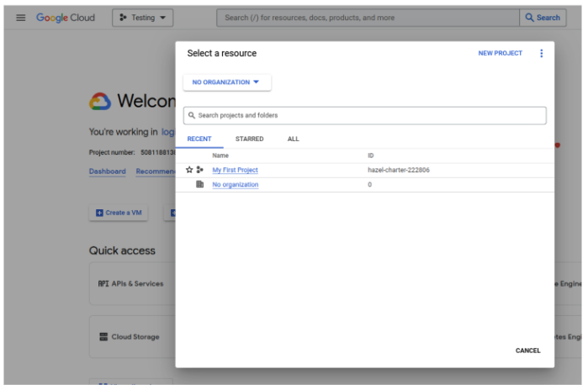Click the organization icon beside No organization
The width and height of the screenshot is (588, 390).
(x=199, y=184)
